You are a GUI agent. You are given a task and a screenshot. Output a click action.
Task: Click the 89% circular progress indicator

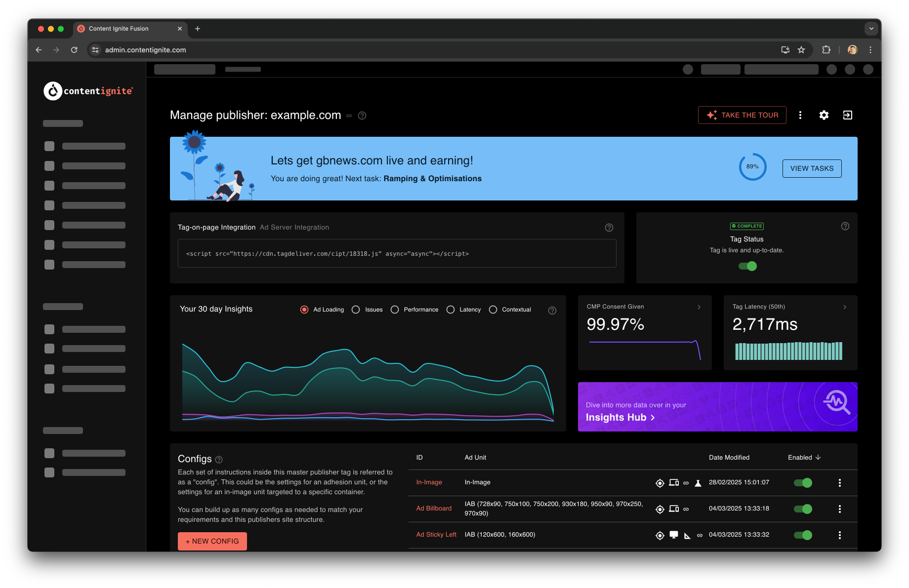pyautogui.click(x=752, y=167)
